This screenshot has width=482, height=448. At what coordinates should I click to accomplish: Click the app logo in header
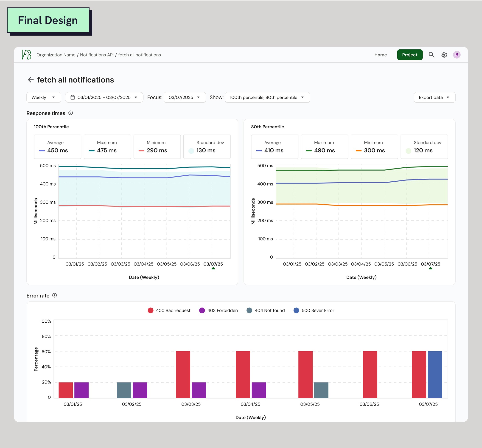(26, 55)
